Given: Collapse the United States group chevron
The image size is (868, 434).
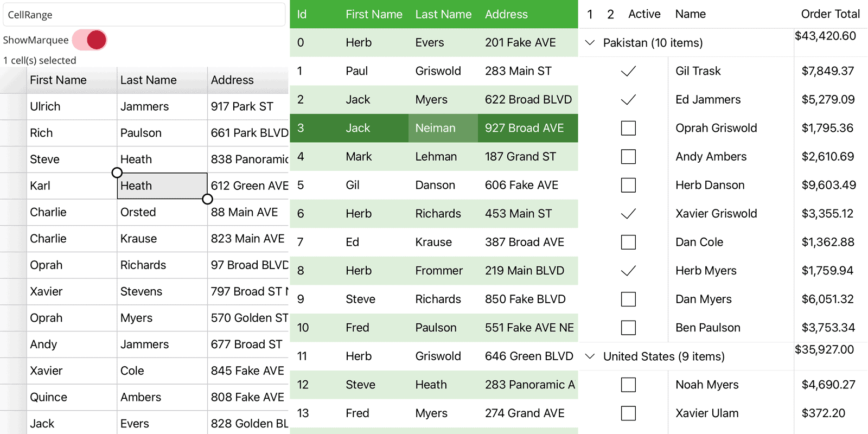Looking at the screenshot, I should (x=590, y=356).
